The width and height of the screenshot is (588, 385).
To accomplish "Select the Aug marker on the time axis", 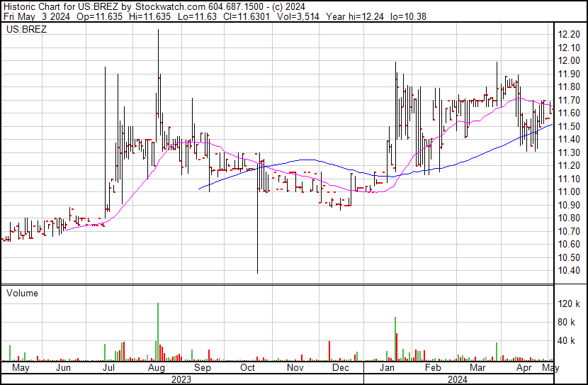I will coord(157,369).
